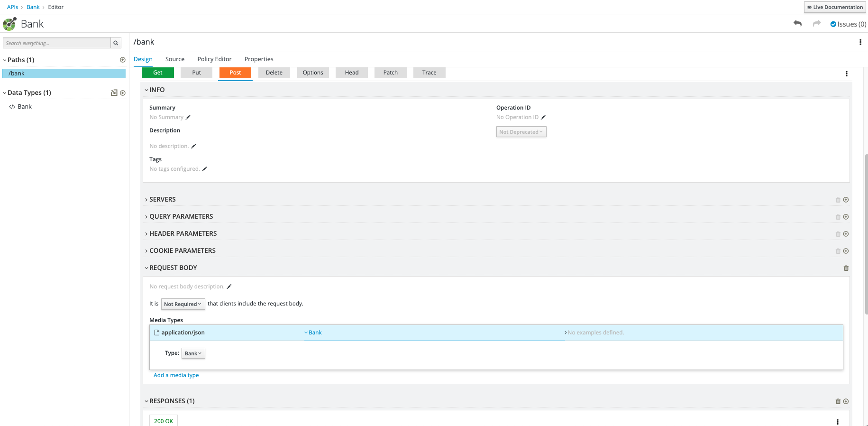Add a query parameter plus icon
The height and width of the screenshot is (426, 868).
click(846, 217)
